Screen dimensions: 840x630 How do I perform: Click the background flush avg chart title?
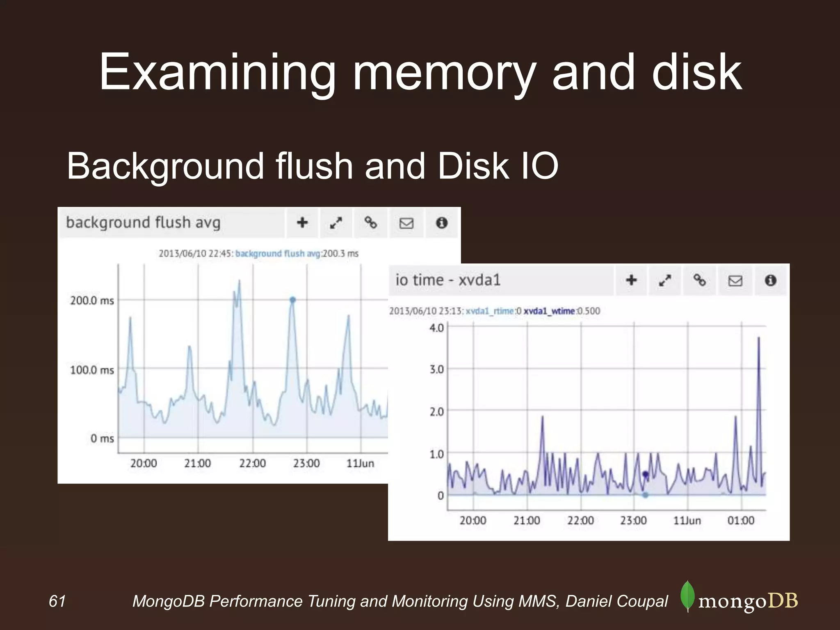coord(143,223)
